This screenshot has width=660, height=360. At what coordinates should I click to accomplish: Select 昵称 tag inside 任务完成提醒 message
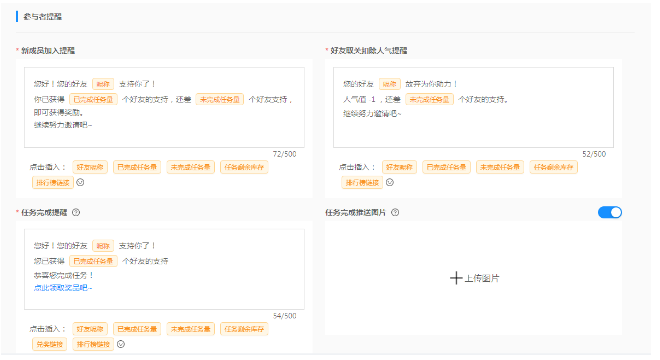(103, 245)
